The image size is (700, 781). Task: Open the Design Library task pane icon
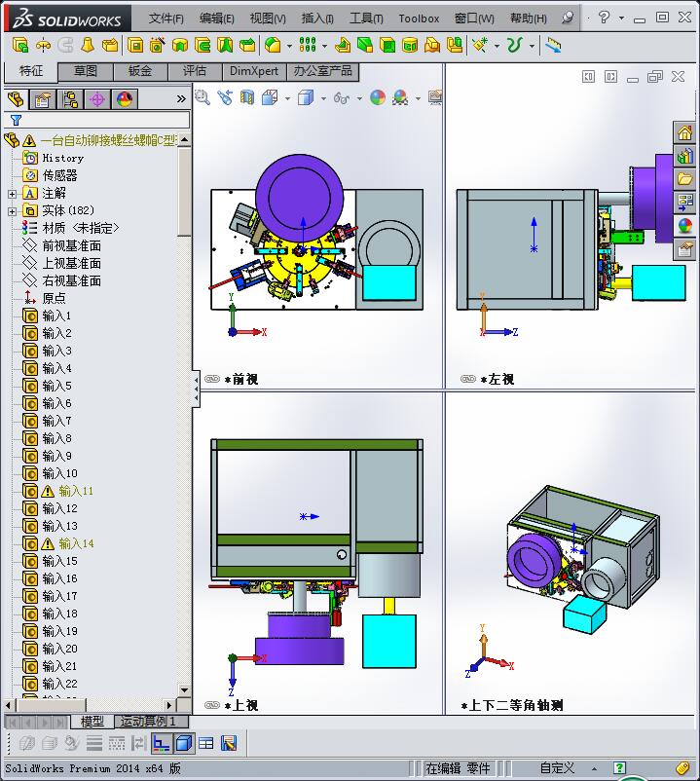coord(684,156)
